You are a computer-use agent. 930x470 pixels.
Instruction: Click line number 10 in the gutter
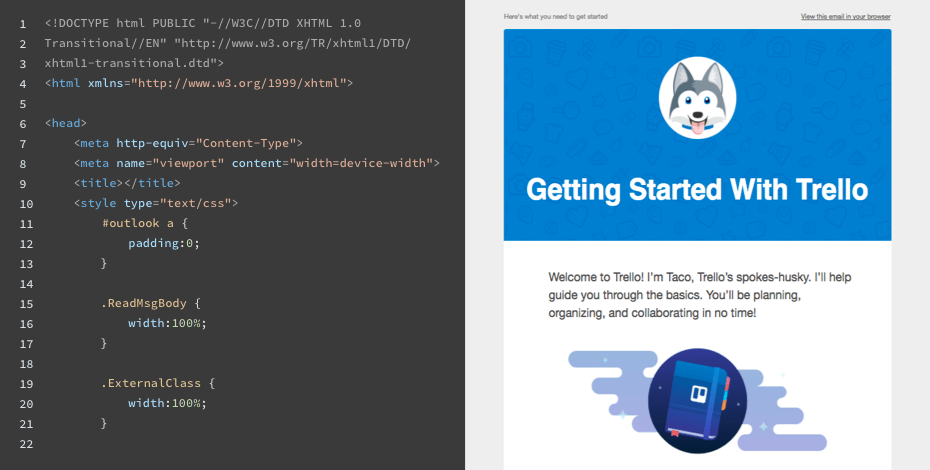point(26,204)
